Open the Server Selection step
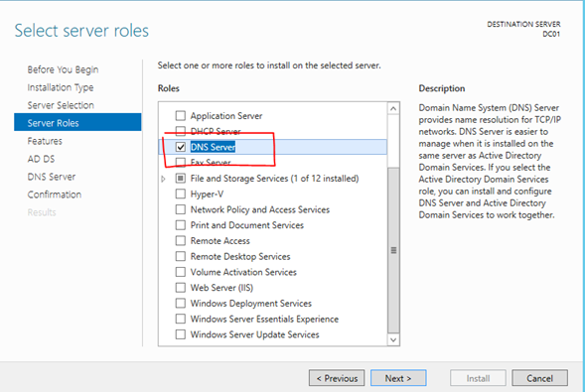This screenshot has width=585, height=392. click(x=61, y=105)
